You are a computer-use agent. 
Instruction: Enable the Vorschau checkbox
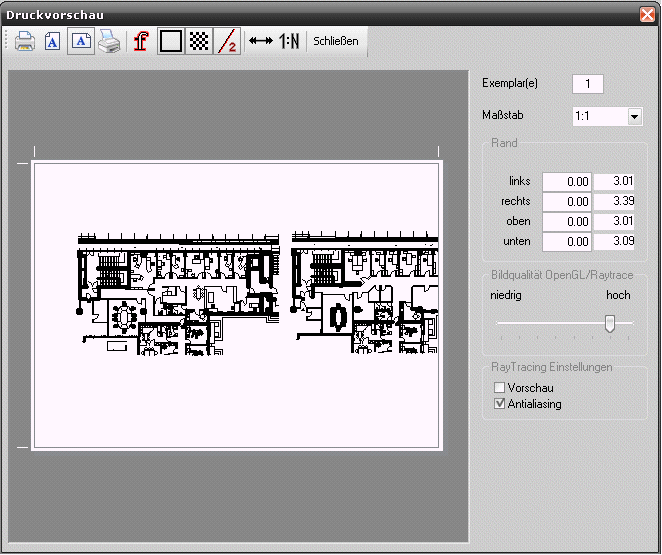[x=499, y=387]
